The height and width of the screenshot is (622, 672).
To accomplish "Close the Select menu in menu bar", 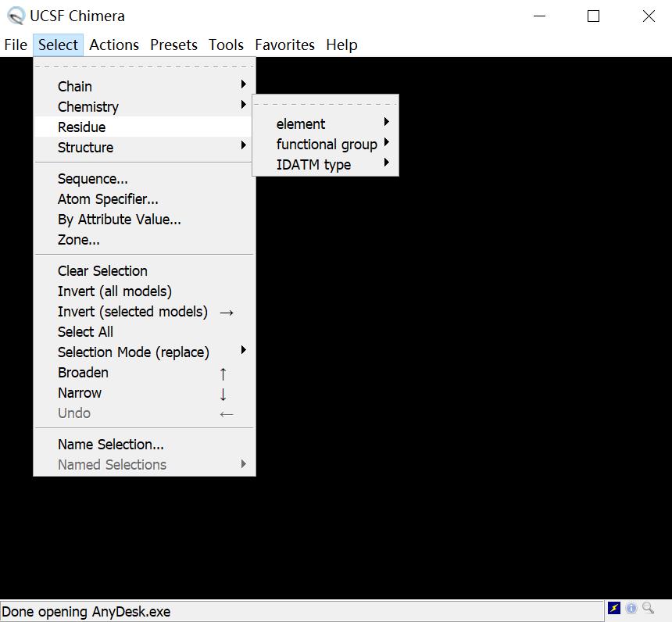I will point(59,45).
